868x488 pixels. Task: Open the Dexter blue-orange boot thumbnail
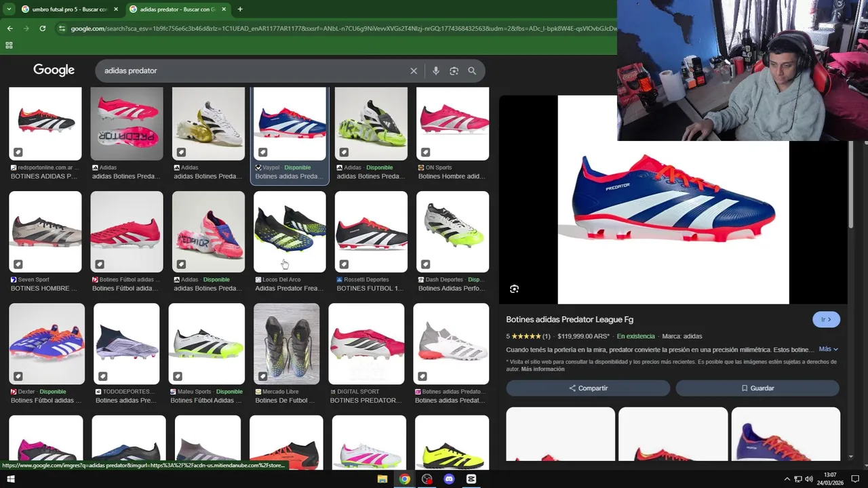(x=47, y=344)
